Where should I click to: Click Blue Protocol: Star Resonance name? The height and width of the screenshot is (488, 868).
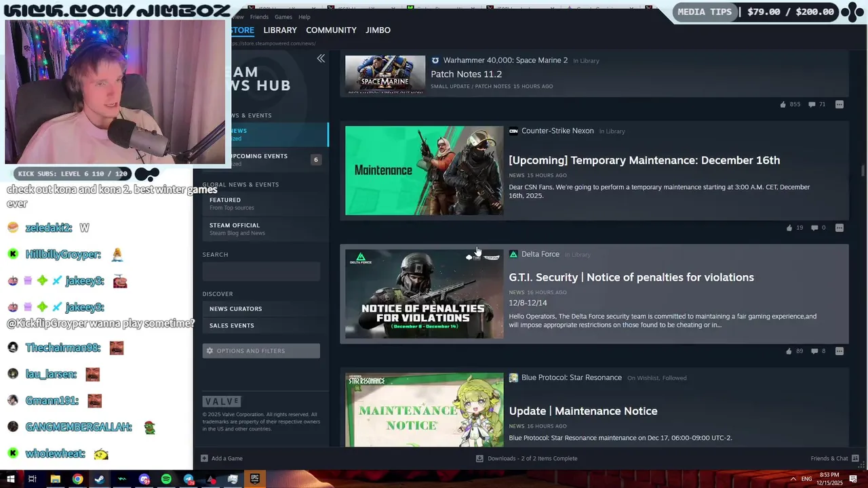pos(572,378)
